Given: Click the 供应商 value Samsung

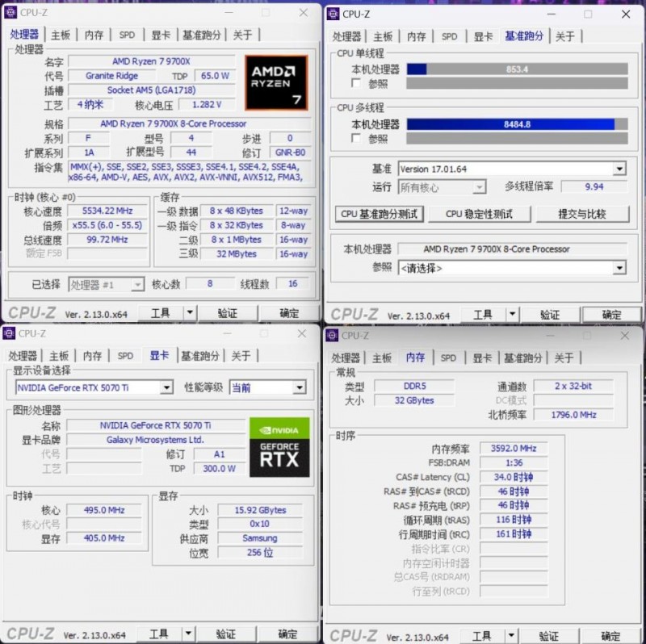Looking at the screenshot, I should coord(260,538).
